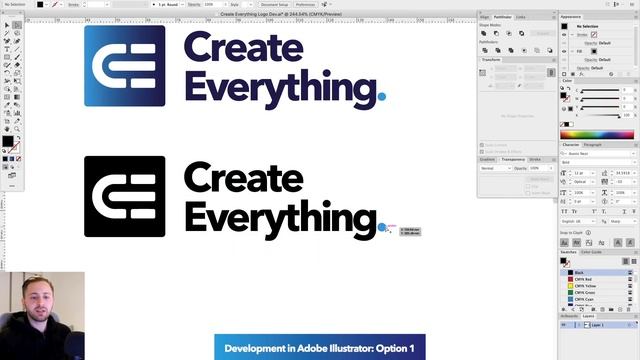This screenshot has height=360, width=640.
Task: Toggle the Invert Mask checkbox
Action: click(x=528, y=193)
